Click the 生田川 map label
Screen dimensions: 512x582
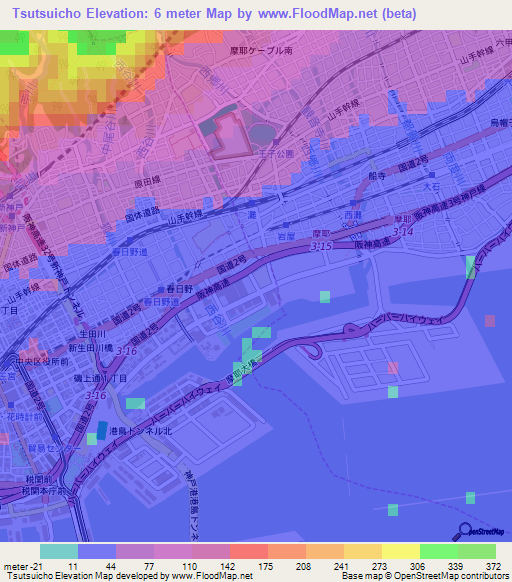[92, 334]
